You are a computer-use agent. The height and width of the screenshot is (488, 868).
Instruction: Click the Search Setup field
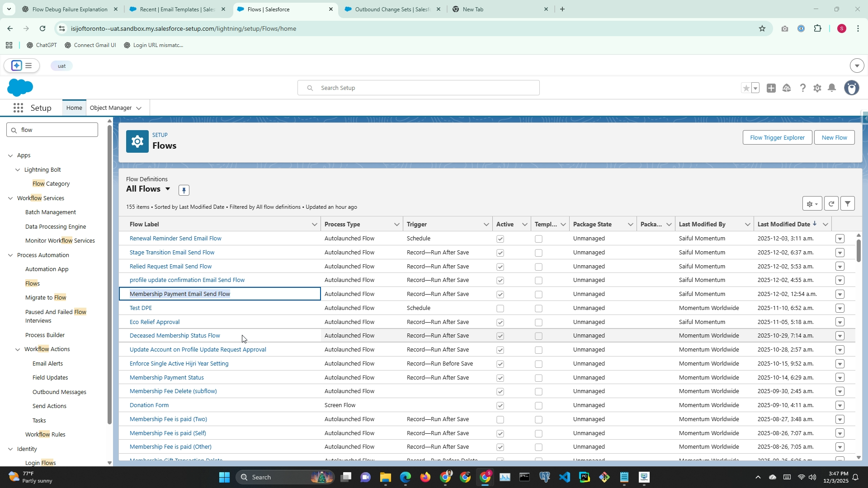pyautogui.click(x=418, y=88)
